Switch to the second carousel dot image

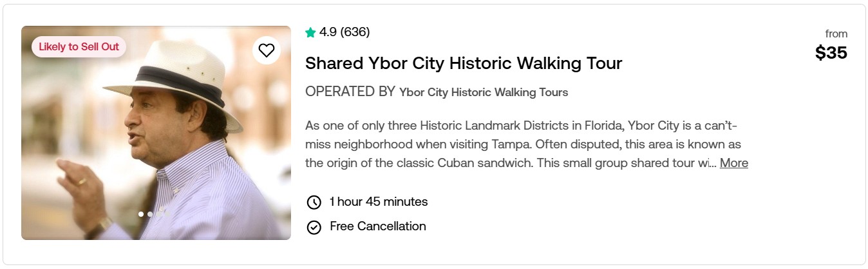coord(150,214)
